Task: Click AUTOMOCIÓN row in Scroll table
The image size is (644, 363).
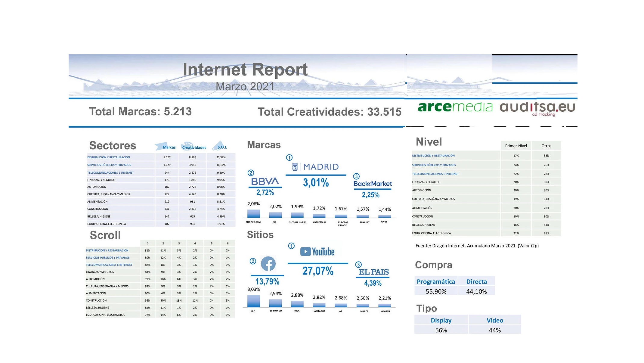Action: point(160,279)
